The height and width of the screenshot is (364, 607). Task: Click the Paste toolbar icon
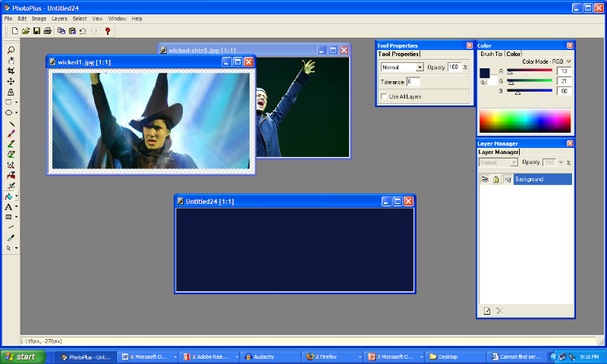pos(72,31)
